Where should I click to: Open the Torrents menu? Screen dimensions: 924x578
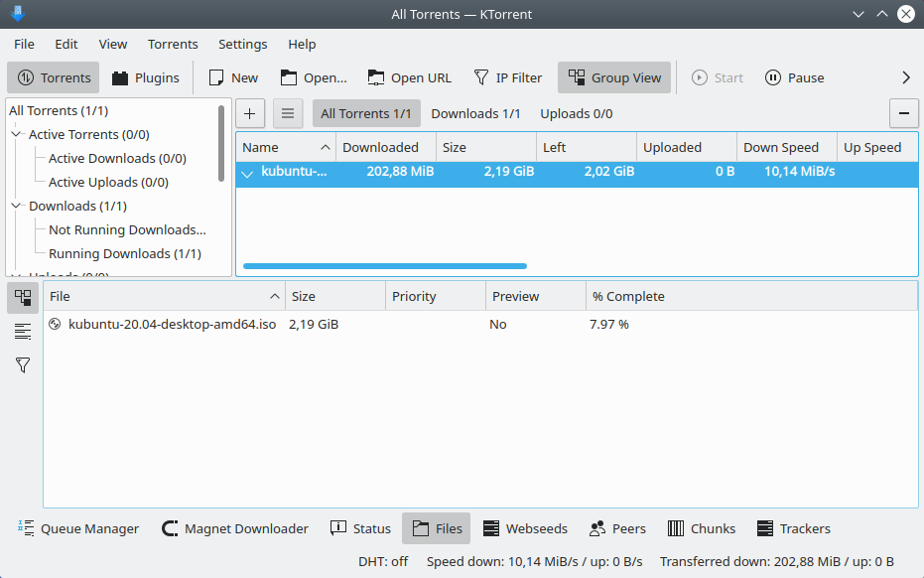coord(173,45)
